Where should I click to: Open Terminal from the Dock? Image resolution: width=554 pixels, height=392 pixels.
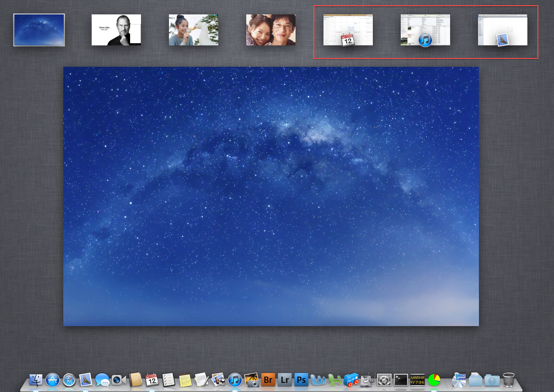click(x=401, y=380)
